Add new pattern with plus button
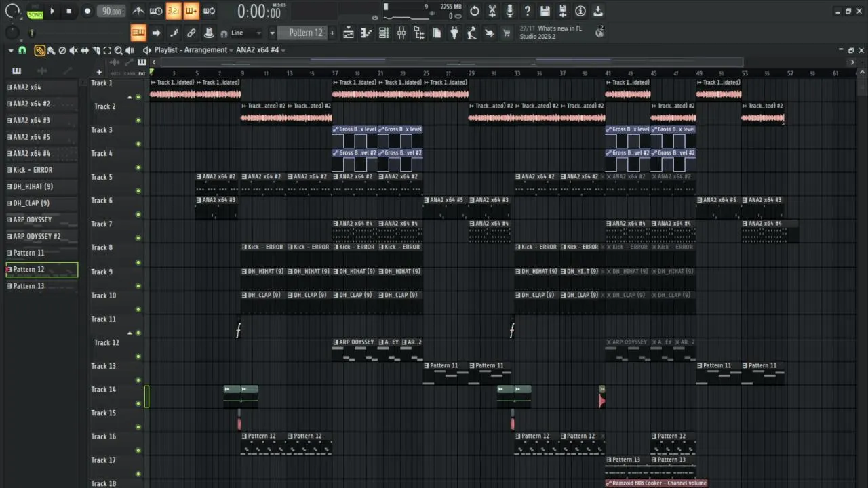This screenshot has height=488, width=868. tap(332, 33)
